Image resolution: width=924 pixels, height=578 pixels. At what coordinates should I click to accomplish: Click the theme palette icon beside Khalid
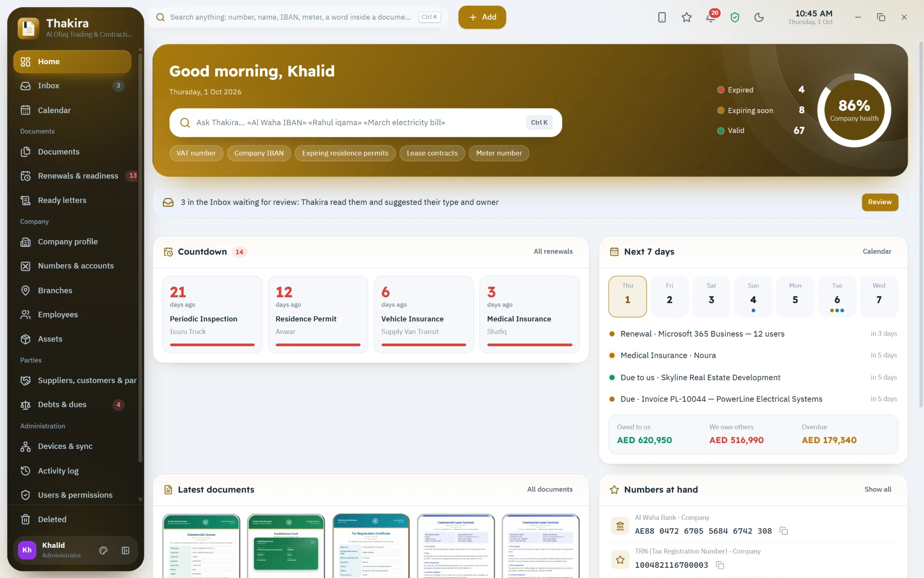[x=103, y=551]
